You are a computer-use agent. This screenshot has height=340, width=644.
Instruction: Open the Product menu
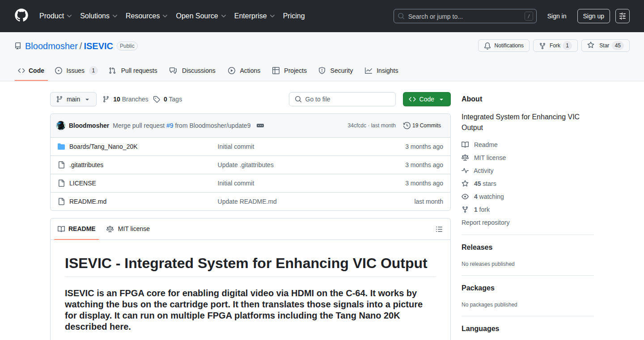coord(55,16)
